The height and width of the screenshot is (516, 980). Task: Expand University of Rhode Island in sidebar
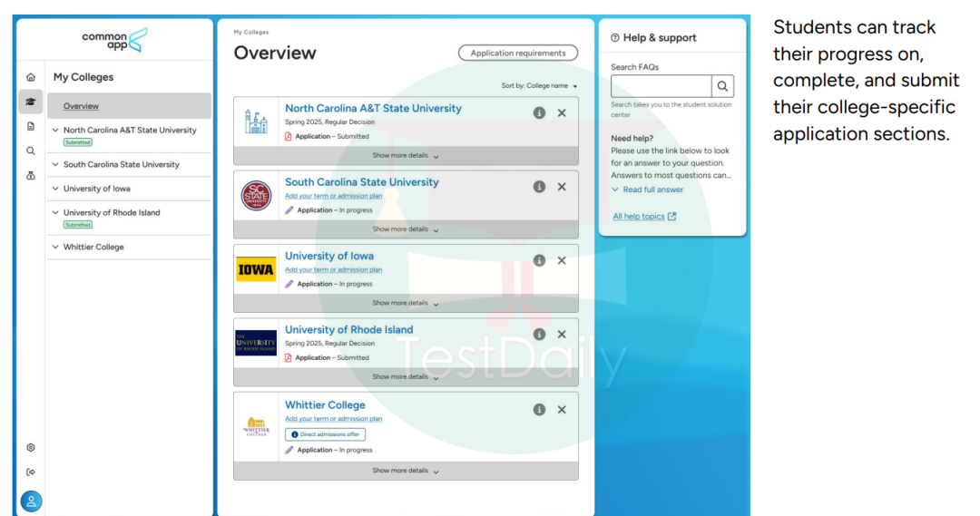(55, 212)
